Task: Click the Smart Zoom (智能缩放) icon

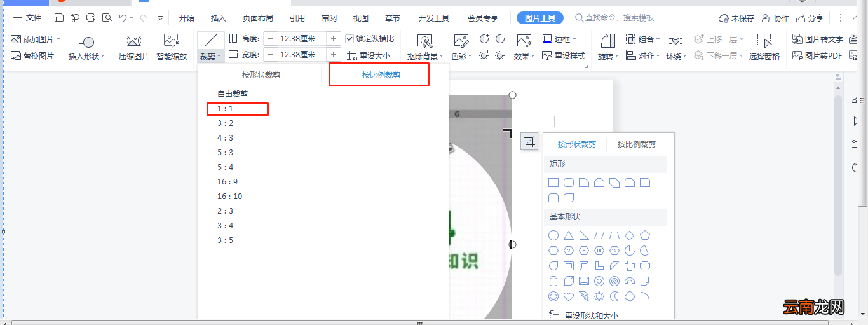Action: pyautogui.click(x=171, y=41)
